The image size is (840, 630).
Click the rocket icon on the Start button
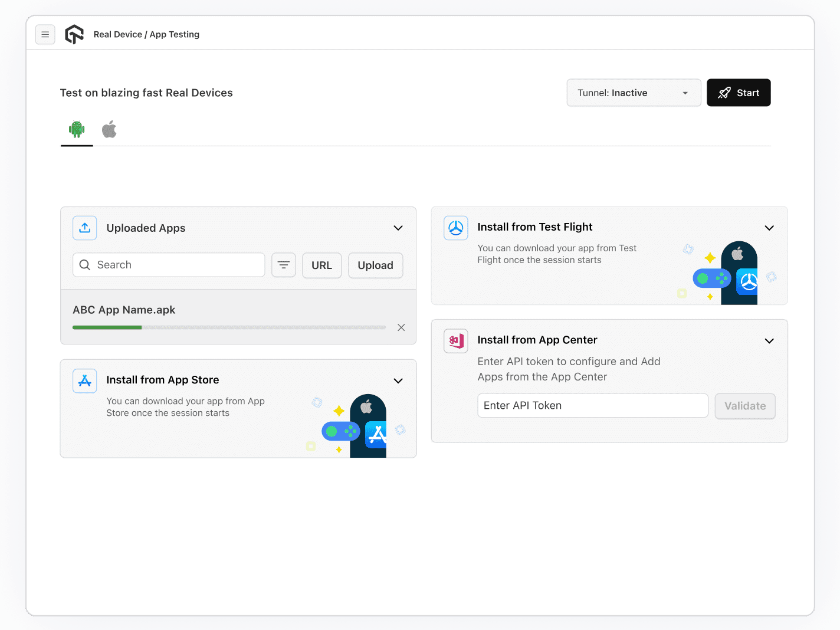(724, 93)
